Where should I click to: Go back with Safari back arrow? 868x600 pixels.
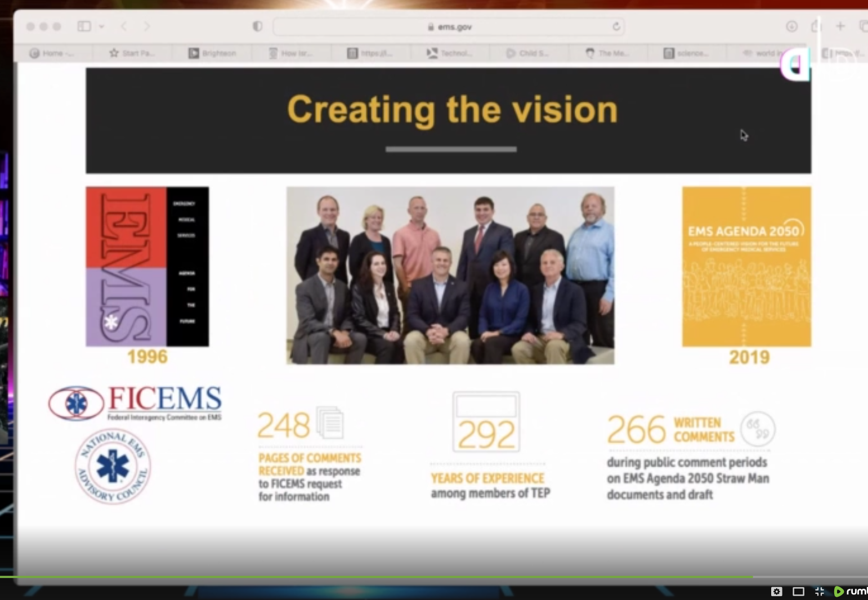(x=124, y=26)
